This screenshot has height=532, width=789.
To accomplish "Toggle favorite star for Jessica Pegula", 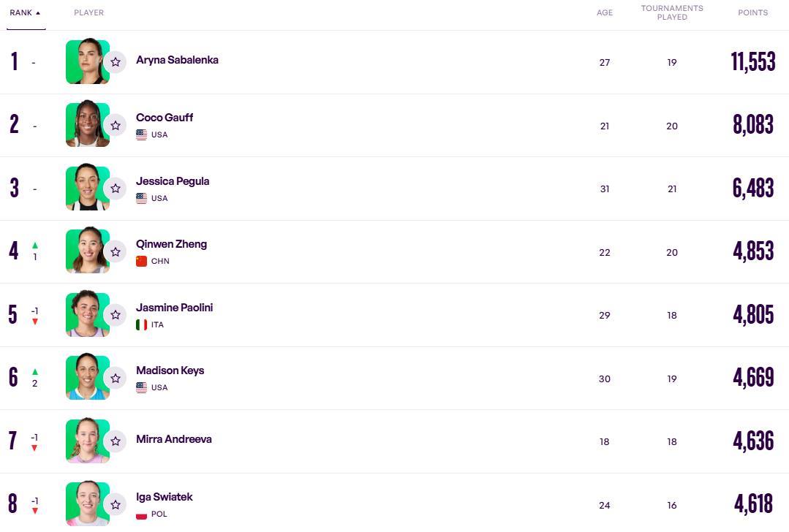I will point(115,189).
